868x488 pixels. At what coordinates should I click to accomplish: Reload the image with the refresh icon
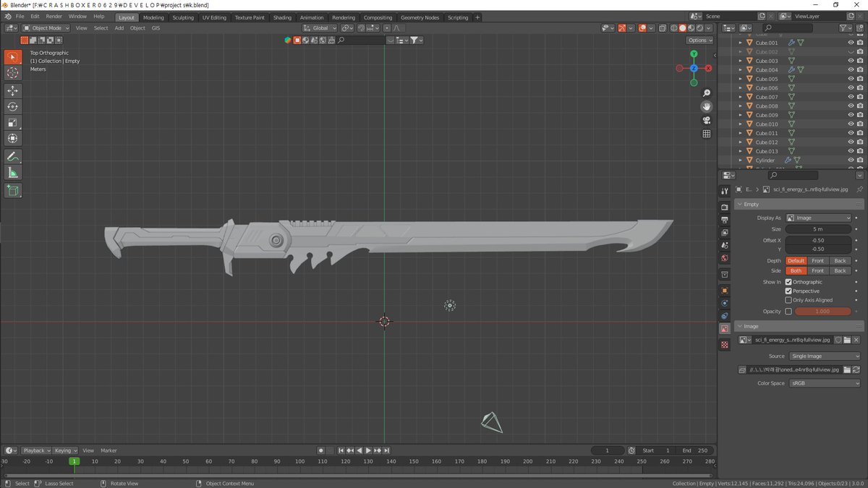[x=856, y=369]
